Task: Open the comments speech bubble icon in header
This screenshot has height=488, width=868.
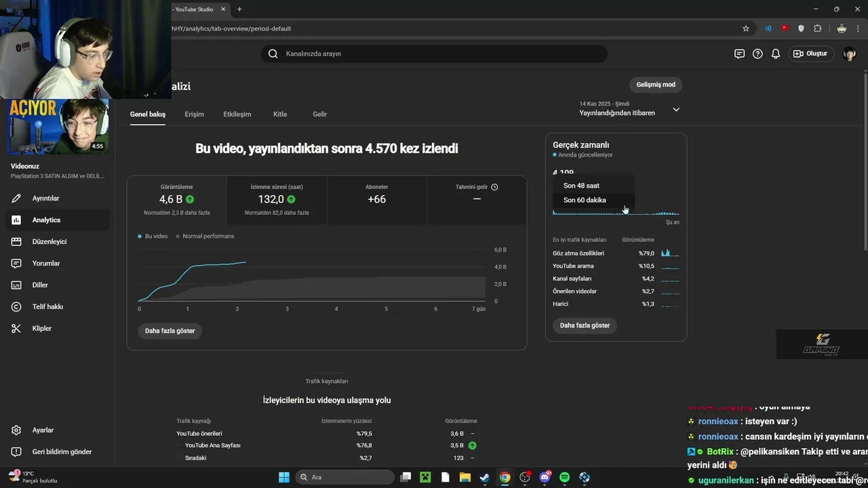Action: coord(739,54)
